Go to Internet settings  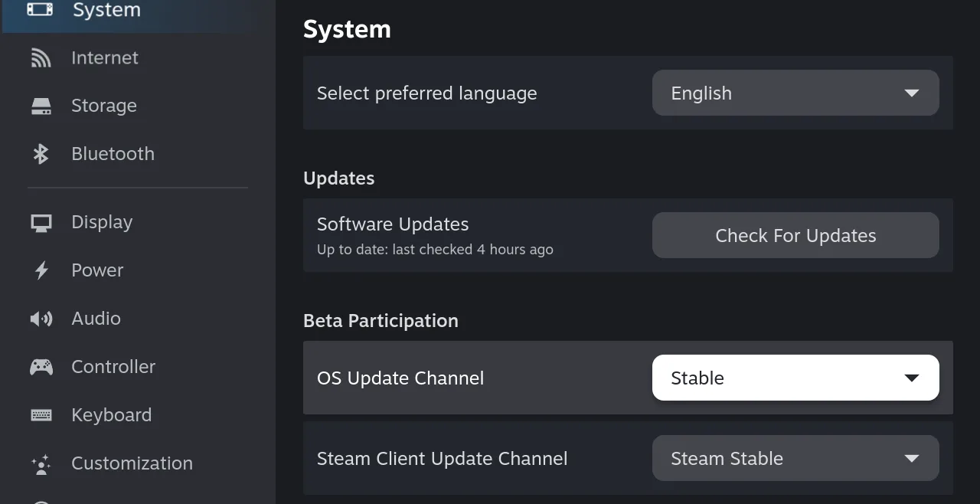(138, 57)
